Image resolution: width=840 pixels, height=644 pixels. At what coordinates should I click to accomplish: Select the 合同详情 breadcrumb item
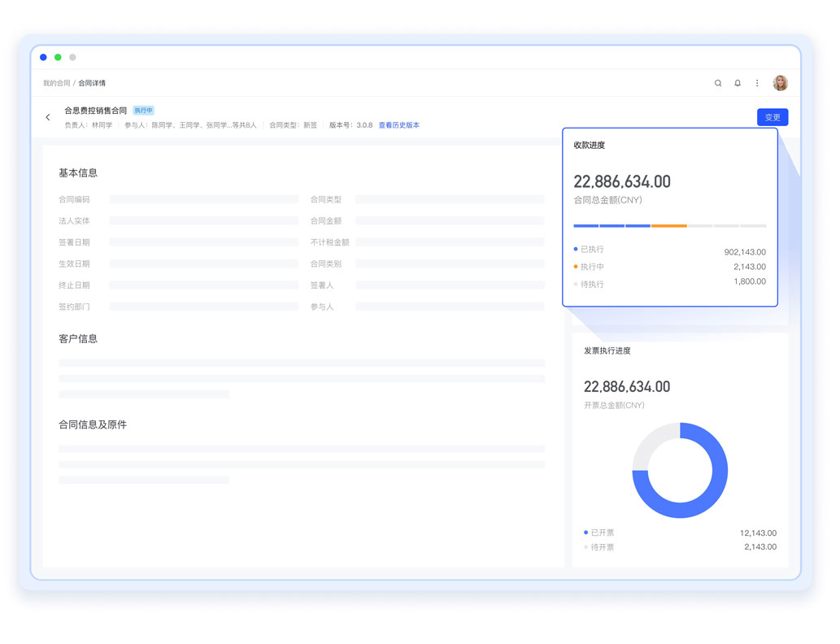pos(92,83)
